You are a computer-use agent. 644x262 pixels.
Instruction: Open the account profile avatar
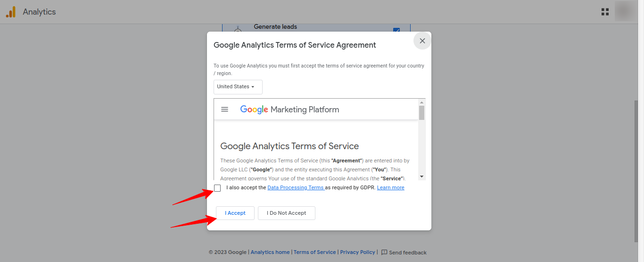[625, 12]
